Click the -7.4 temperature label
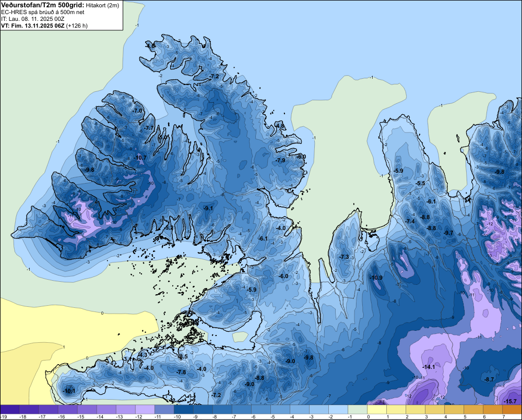Screen dimensions: 522x420 point(410,221)
